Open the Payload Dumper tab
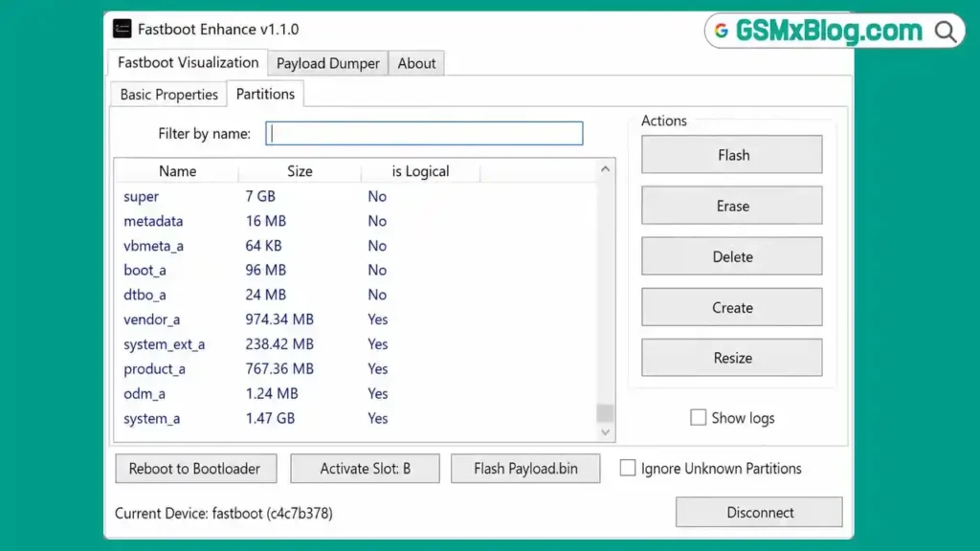Viewport: 980px width, 551px height. click(328, 63)
